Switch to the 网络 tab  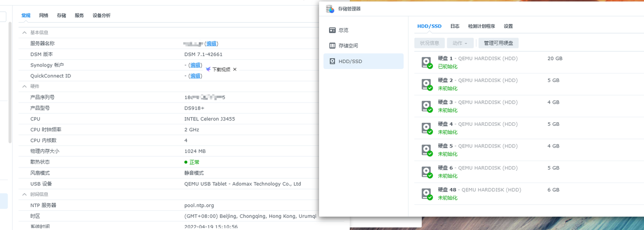click(44, 16)
